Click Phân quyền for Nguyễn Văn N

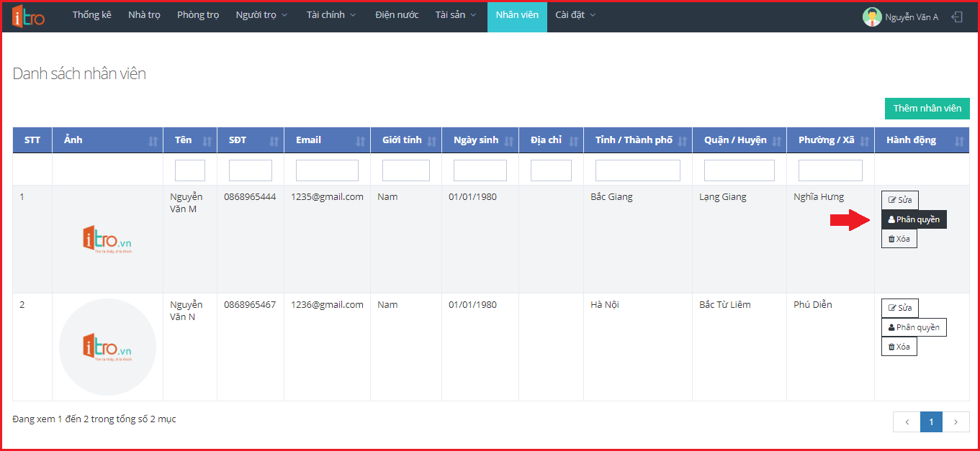[x=914, y=327]
